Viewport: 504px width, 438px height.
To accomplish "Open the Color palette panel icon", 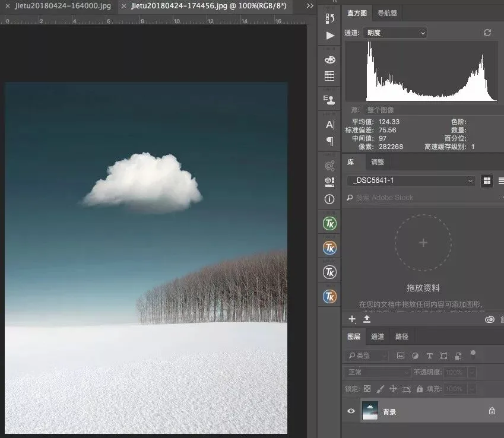I will tap(330, 59).
